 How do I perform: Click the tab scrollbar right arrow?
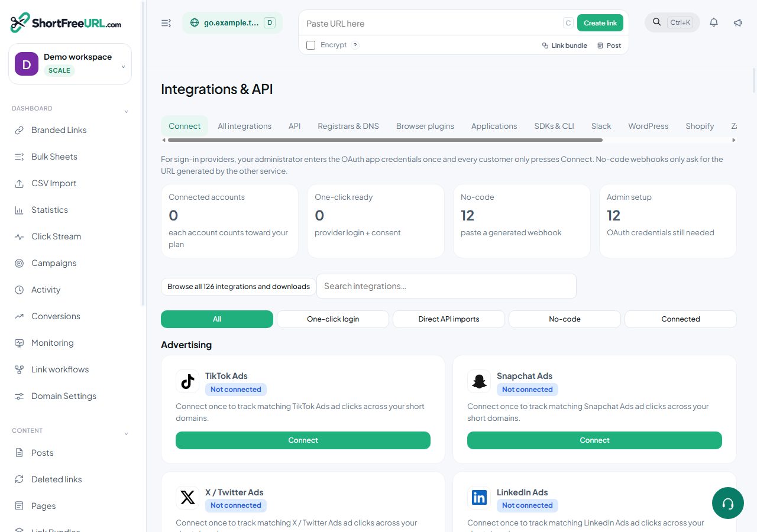[x=734, y=140]
